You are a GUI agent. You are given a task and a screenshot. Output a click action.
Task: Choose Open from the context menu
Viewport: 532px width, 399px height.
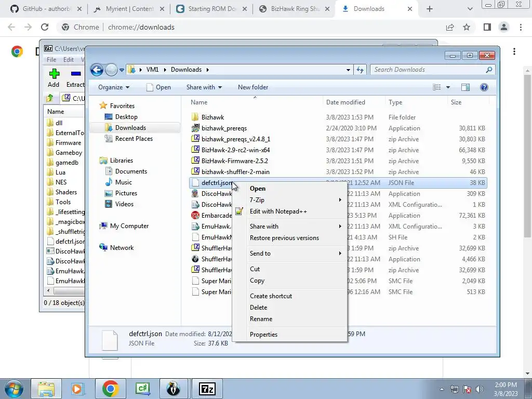coord(258,189)
